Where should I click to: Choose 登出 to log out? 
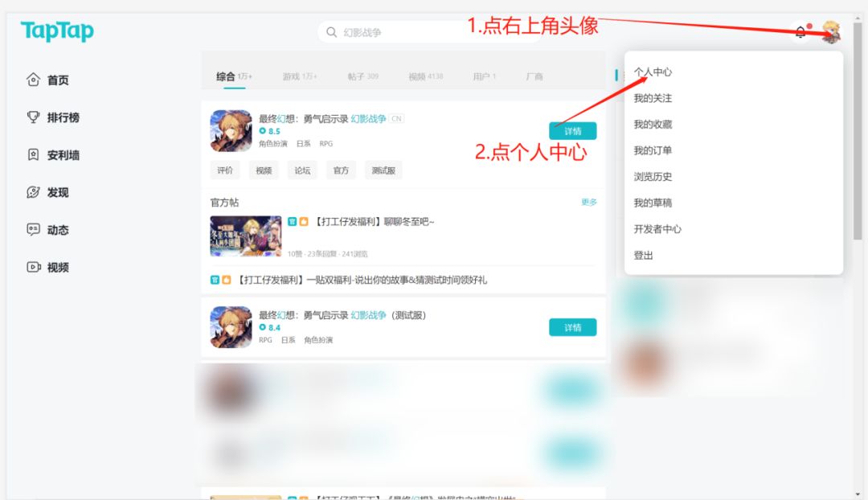pos(643,256)
